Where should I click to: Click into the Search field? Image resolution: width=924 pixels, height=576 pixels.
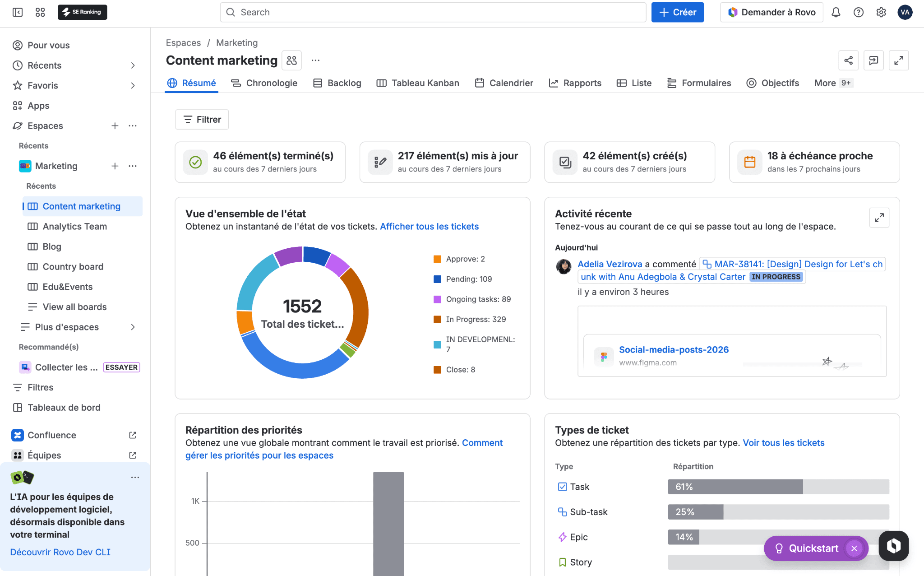click(x=433, y=12)
